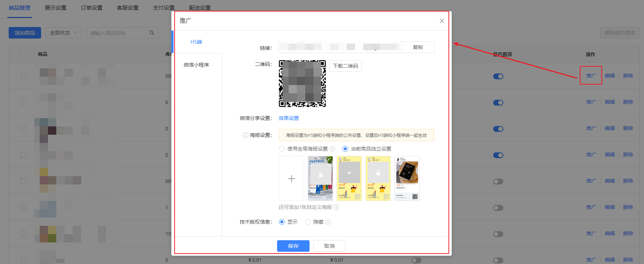Viewport: 644px width, 264px height.
Task: Click 删除选中商品 button
Action: 619,33
